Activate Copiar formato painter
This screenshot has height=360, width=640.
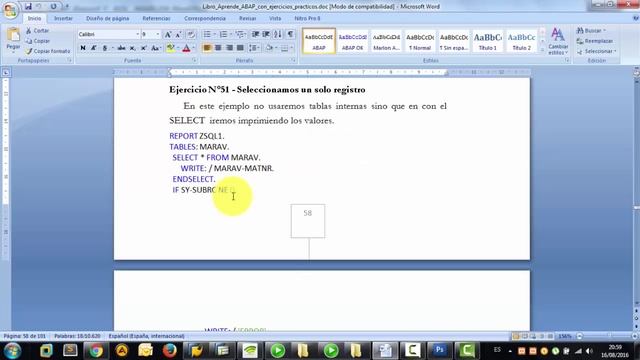[48, 51]
